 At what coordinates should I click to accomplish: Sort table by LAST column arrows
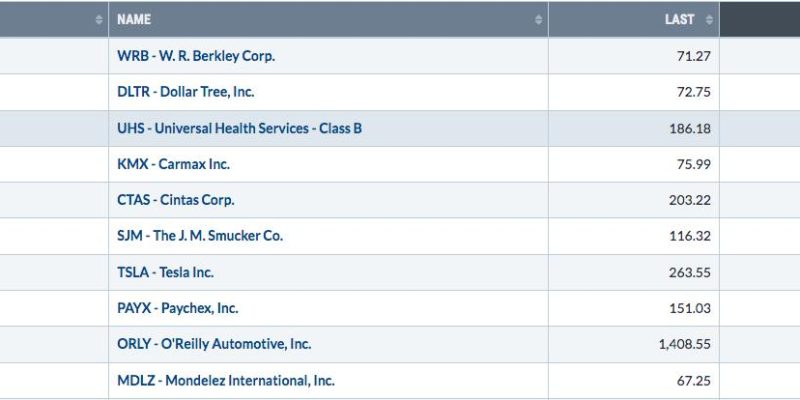(709, 20)
